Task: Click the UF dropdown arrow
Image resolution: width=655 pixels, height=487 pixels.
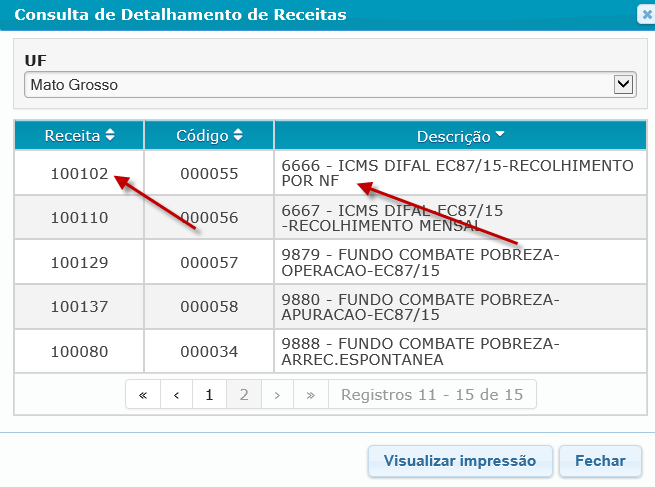Action: point(624,85)
